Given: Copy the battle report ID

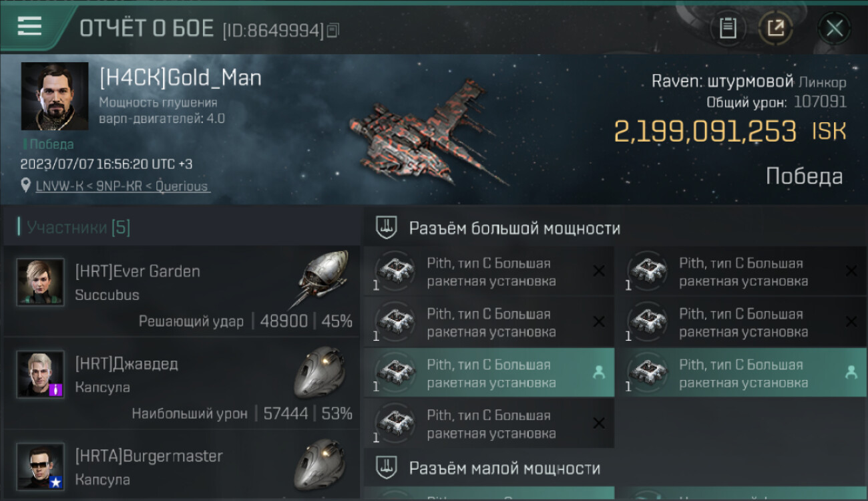Looking at the screenshot, I should point(333,30).
